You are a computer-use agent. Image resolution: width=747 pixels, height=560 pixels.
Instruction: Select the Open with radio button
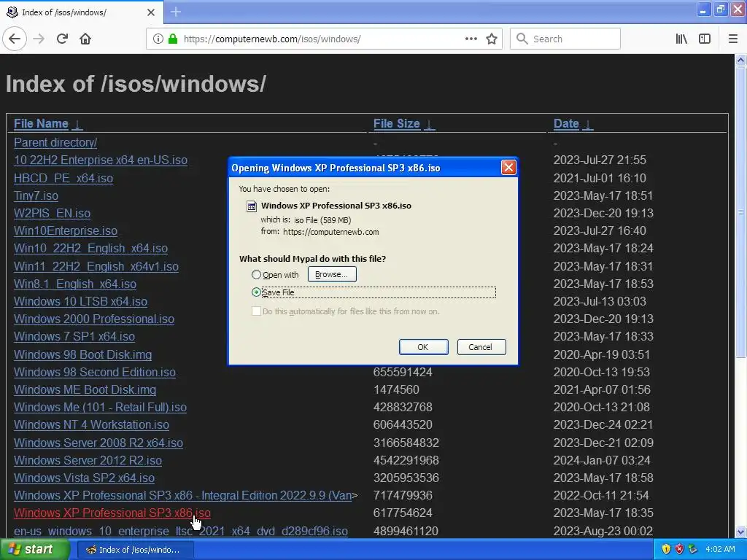coord(256,275)
